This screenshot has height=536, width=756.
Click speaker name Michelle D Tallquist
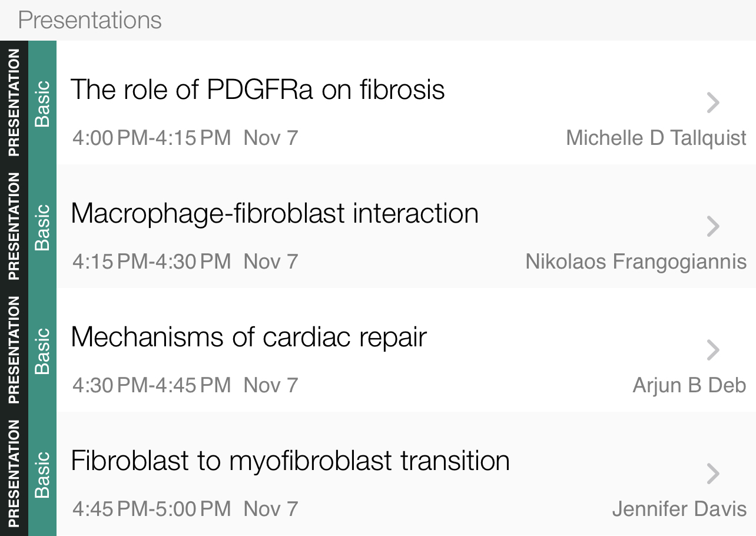point(656,138)
